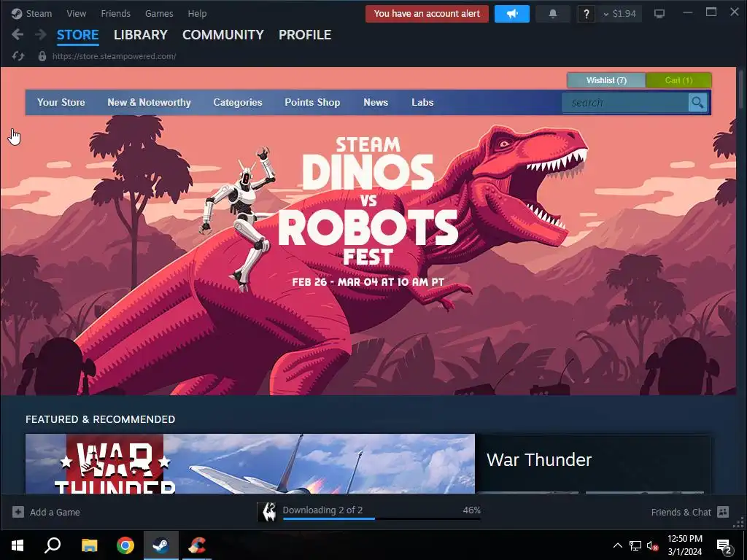The width and height of the screenshot is (747, 560).
Task: Click the account alert red button
Action: 427,14
